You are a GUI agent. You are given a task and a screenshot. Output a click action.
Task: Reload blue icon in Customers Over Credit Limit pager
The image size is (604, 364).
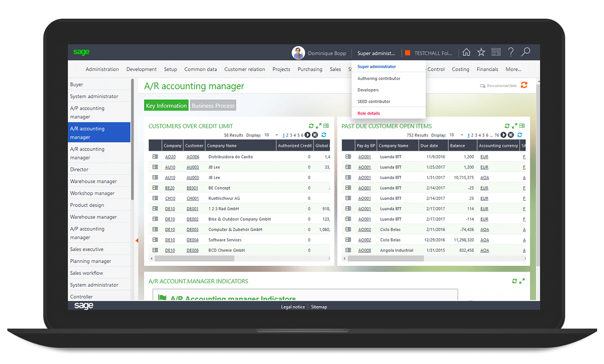pyautogui.click(x=324, y=135)
